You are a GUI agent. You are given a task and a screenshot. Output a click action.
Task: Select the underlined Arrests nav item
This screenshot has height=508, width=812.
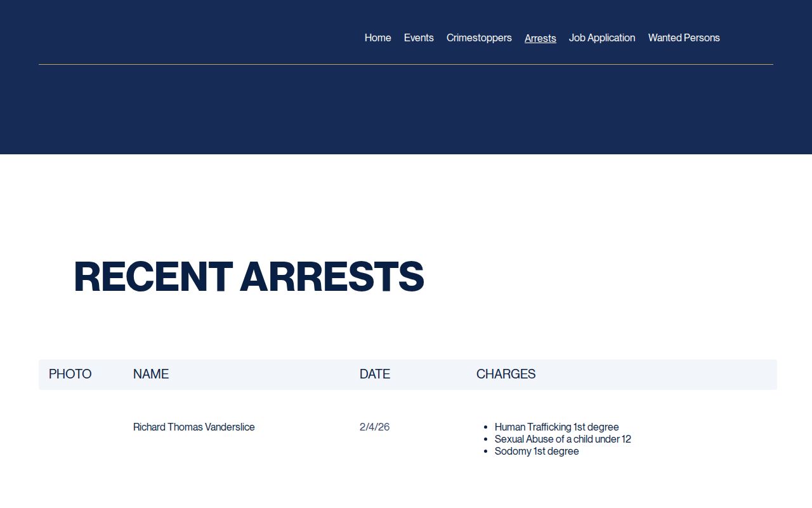click(x=540, y=39)
